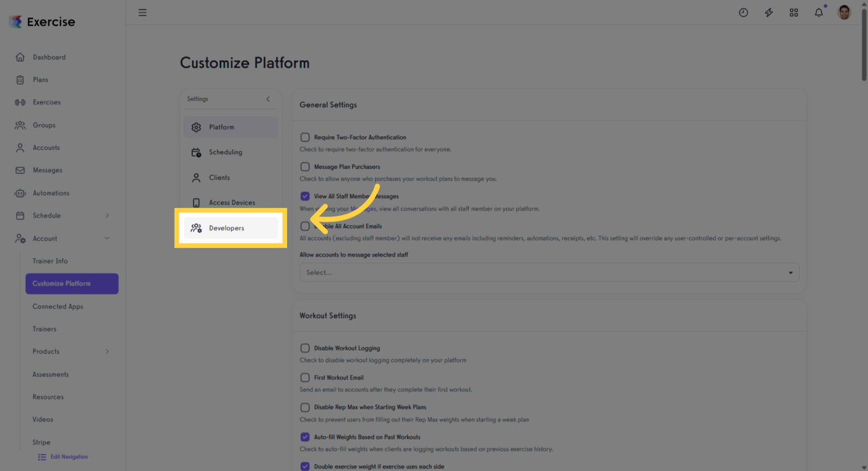This screenshot has height=471, width=868.
Task: Open the history clock icon
Action: (x=743, y=12)
